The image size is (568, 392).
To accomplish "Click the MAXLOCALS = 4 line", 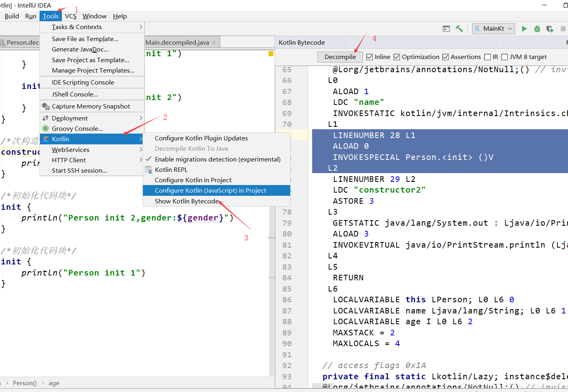I will (366, 344).
